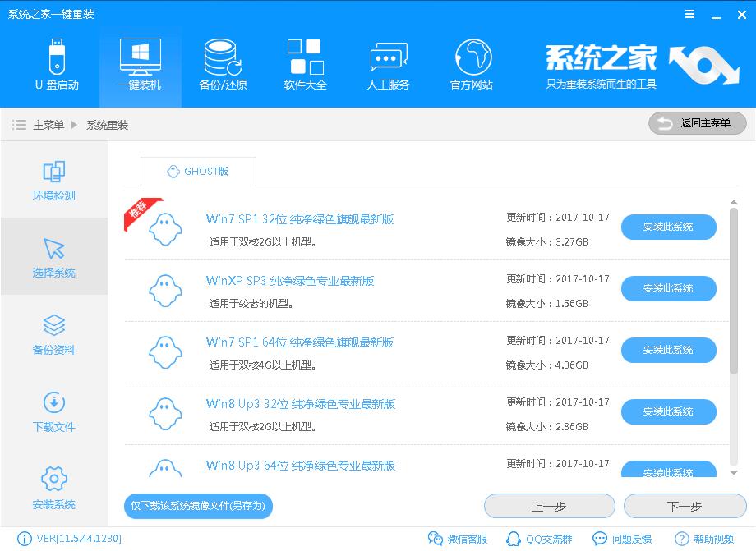Switch to the GHOST版 tab
The width and height of the screenshot is (756, 551).
click(197, 172)
